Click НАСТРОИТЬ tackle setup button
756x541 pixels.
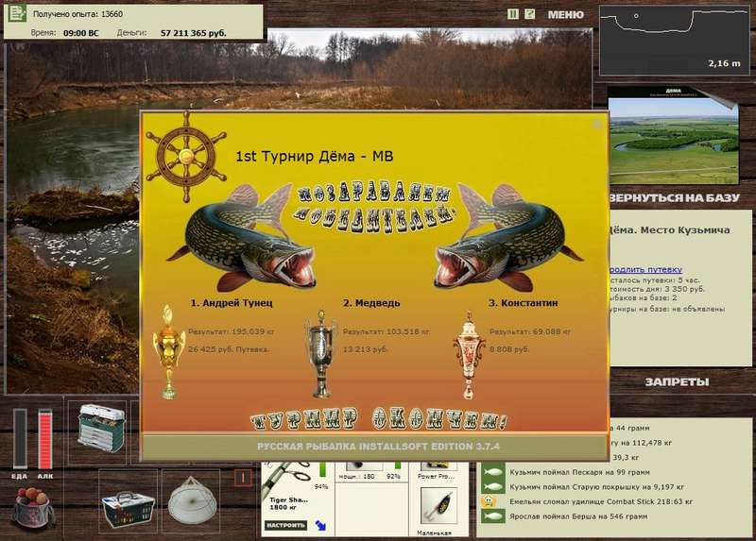[x=285, y=525]
